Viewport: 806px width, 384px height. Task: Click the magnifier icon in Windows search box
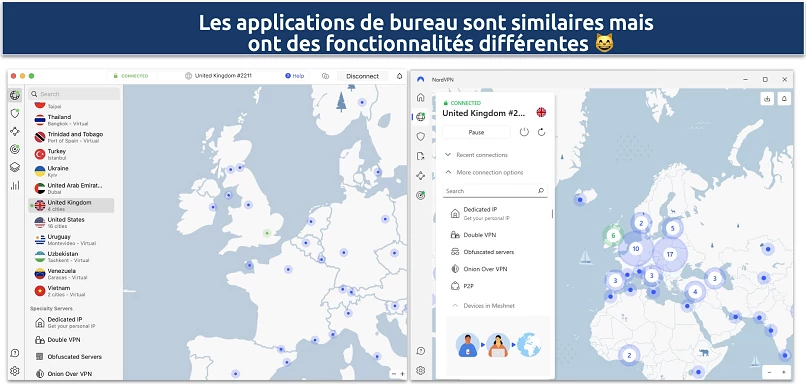pos(540,191)
